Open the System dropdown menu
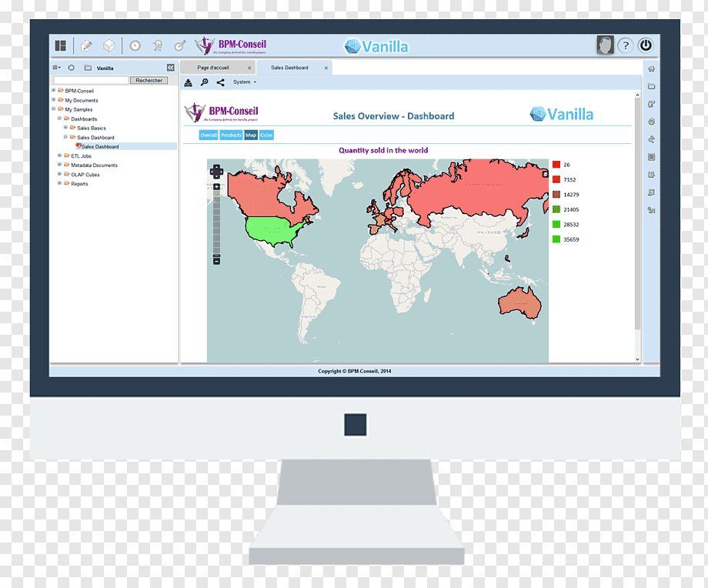The width and height of the screenshot is (708, 588). [x=245, y=82]
